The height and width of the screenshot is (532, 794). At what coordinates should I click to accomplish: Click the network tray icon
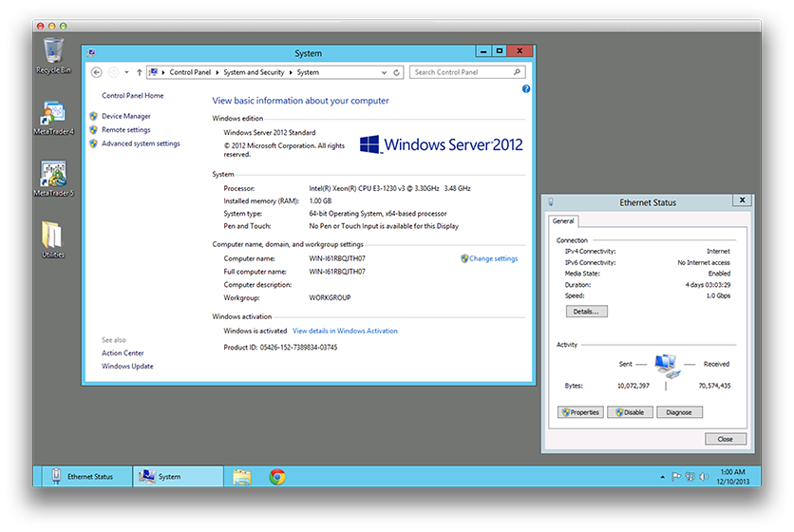point(690,476)
